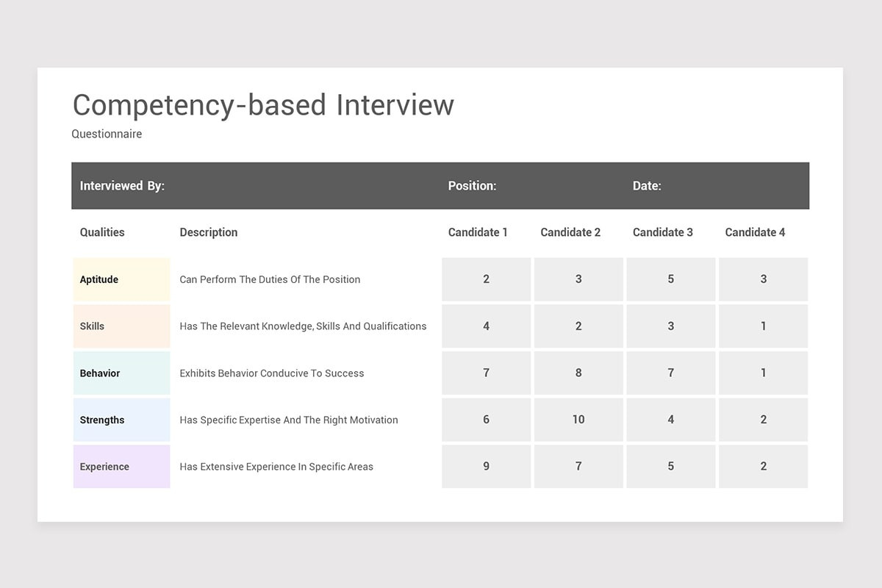
Task: Select Candidate 2 Strengths score of 10
Action: tap(578, 420)
